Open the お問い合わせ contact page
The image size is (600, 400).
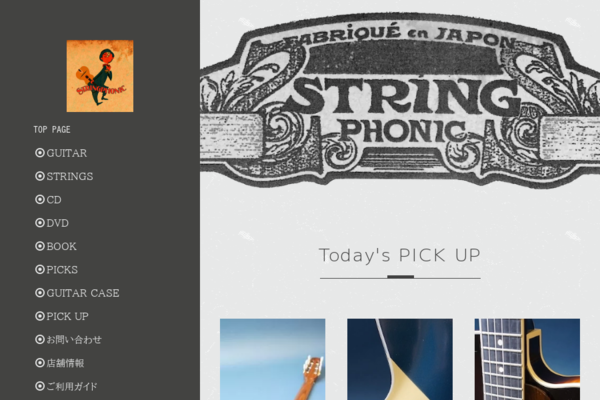(x=74, y=340)
